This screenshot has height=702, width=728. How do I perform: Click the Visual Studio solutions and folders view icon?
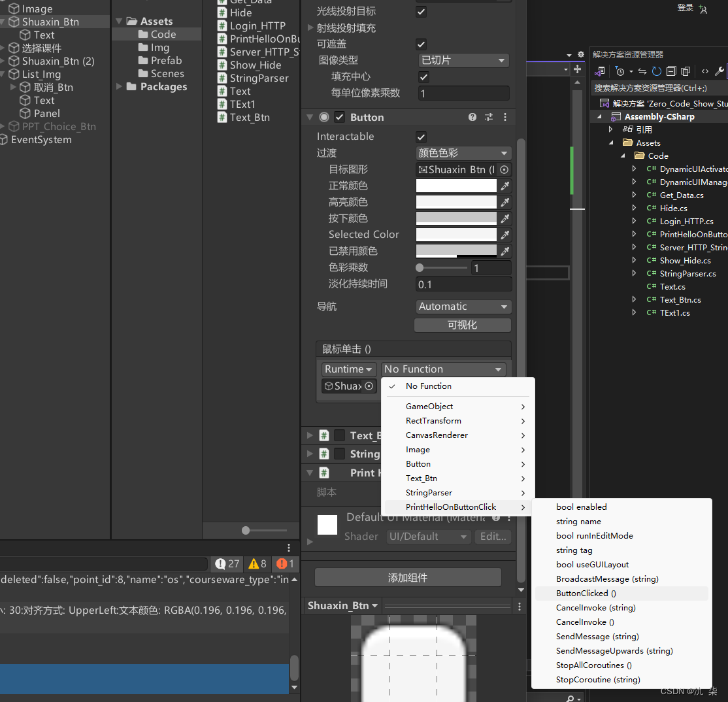pyautogui.click(x=599, y=71)
